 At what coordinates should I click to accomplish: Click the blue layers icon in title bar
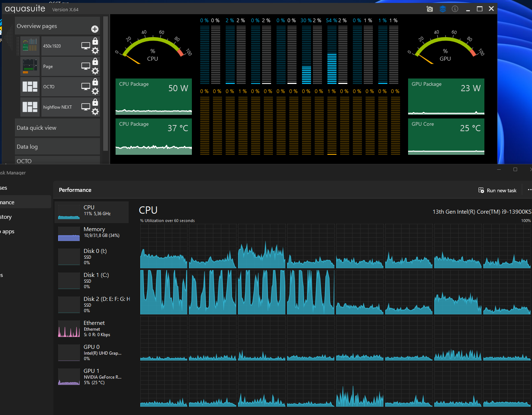point(443,9)
